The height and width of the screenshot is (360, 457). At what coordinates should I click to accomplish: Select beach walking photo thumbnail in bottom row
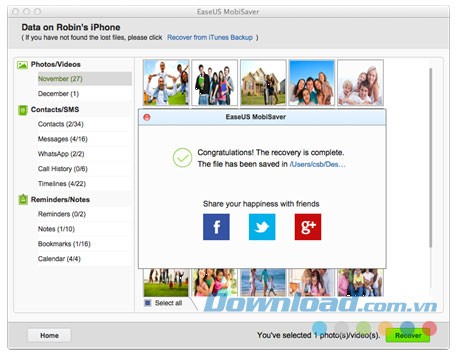(263, 283)
